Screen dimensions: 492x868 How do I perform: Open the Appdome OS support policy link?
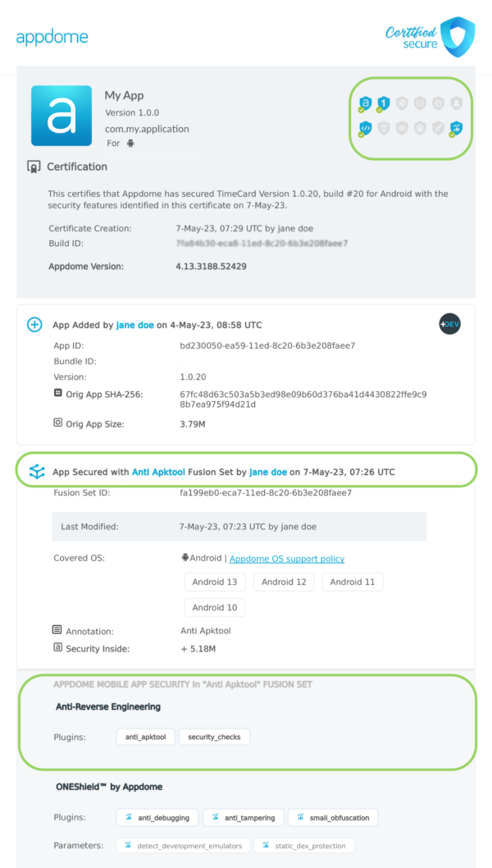point(286,557)
